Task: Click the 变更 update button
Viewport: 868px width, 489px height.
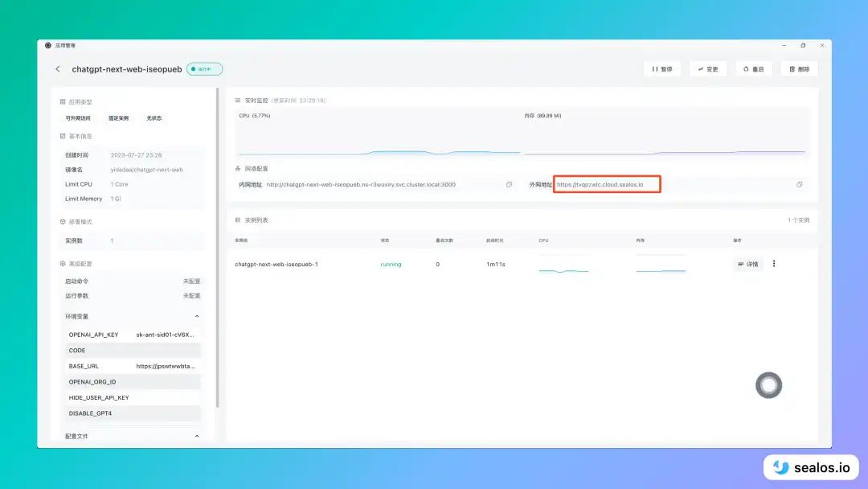Action: (707, 69)
